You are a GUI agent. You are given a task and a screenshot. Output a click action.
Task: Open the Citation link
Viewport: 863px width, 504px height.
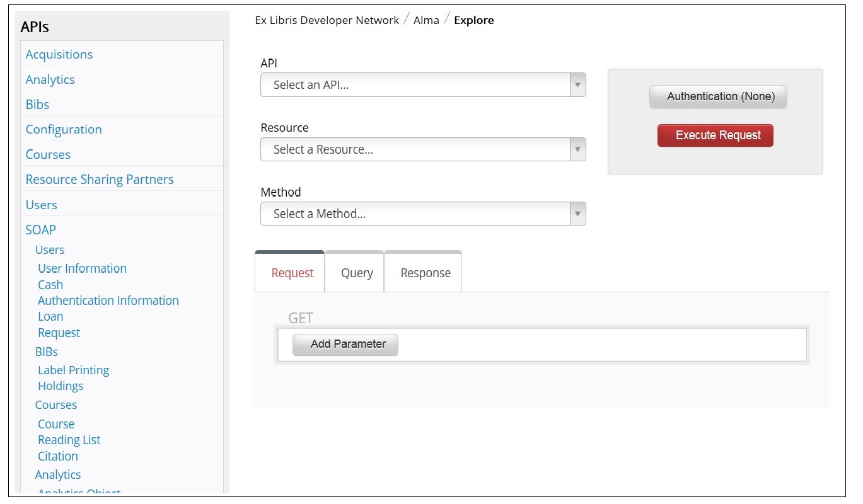(x=58, y=456)
